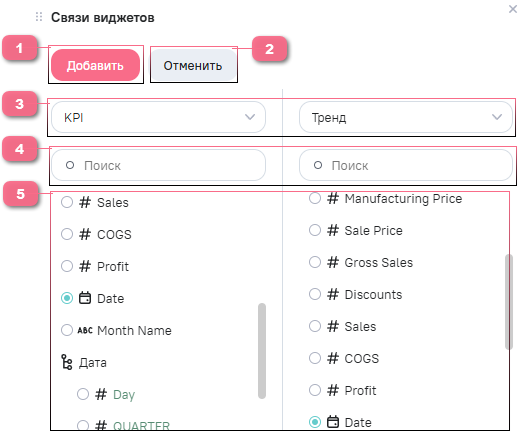Click the calendar icon beside Date in right list

pos(333,422)
